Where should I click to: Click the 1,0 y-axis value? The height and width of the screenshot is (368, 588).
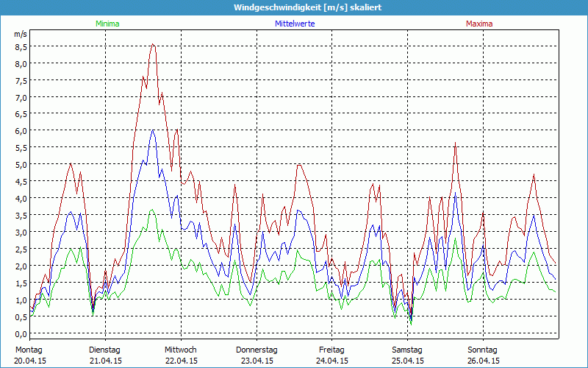[x=21, y=300]
